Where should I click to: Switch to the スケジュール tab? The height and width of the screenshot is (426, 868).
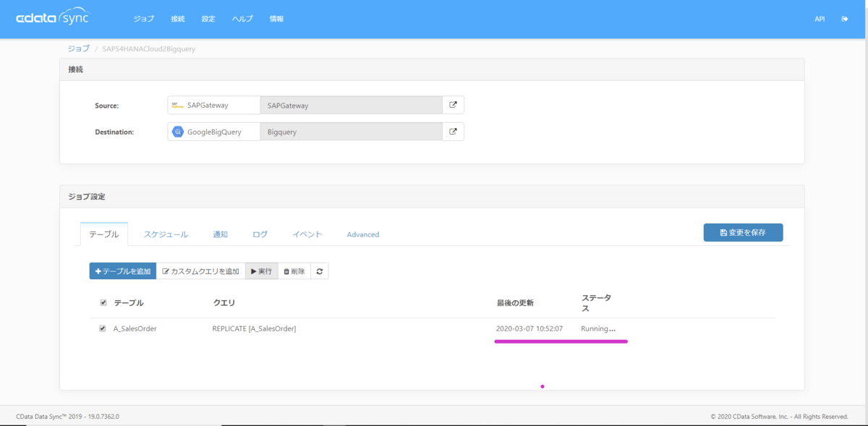point(166,234)
